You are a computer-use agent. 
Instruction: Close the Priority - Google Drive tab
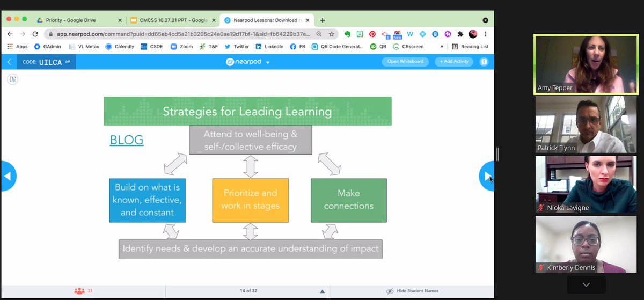[119, 20]
